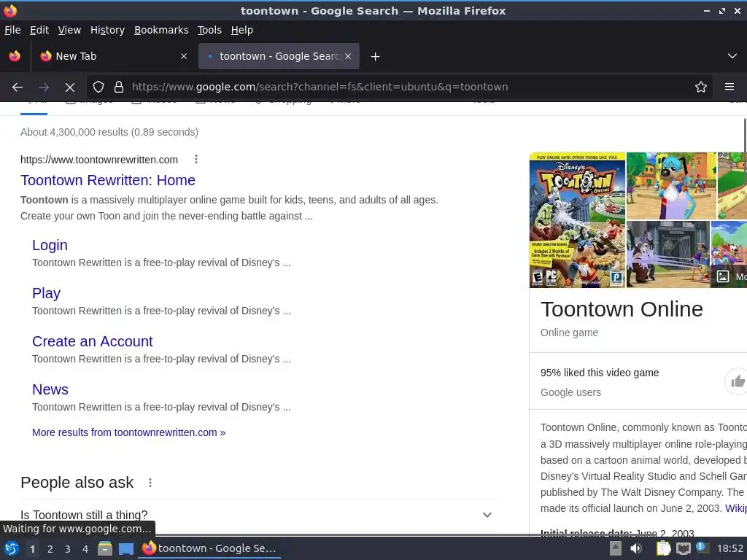Close the toontown Google Search tab

(348, 56)
